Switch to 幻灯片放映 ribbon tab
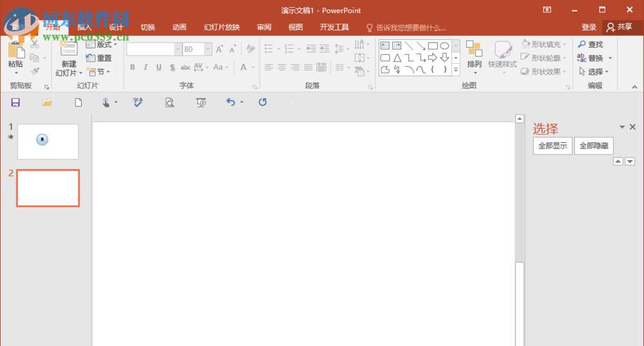This screenshot has height=346, width=644. point(222,27)
